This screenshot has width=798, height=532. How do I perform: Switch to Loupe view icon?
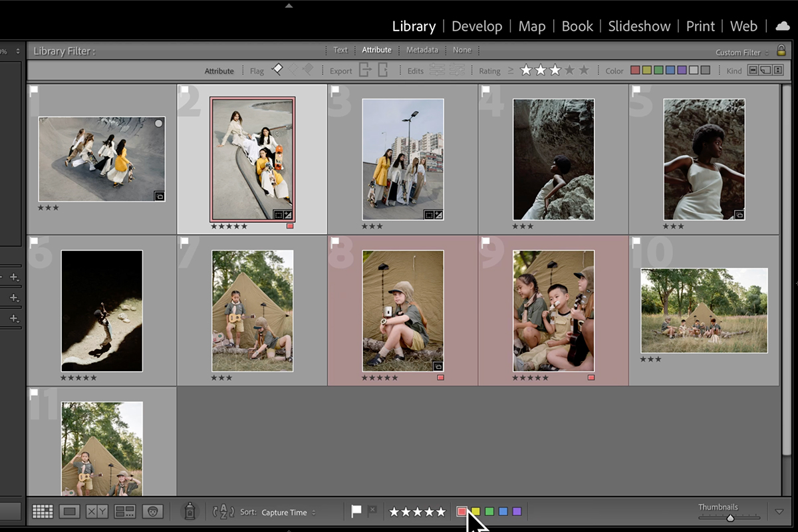[x=70, y=511]
